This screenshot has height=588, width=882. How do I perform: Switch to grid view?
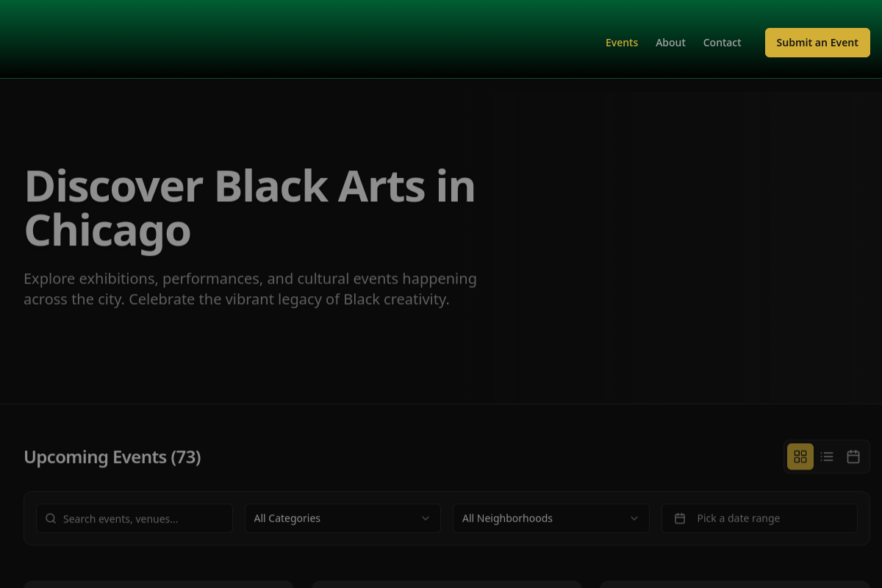tap(800, 456)
